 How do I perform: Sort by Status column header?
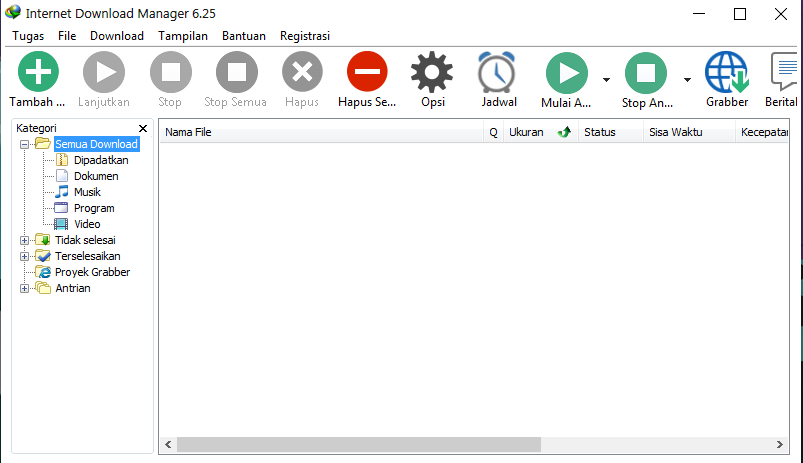click(610, 132)
